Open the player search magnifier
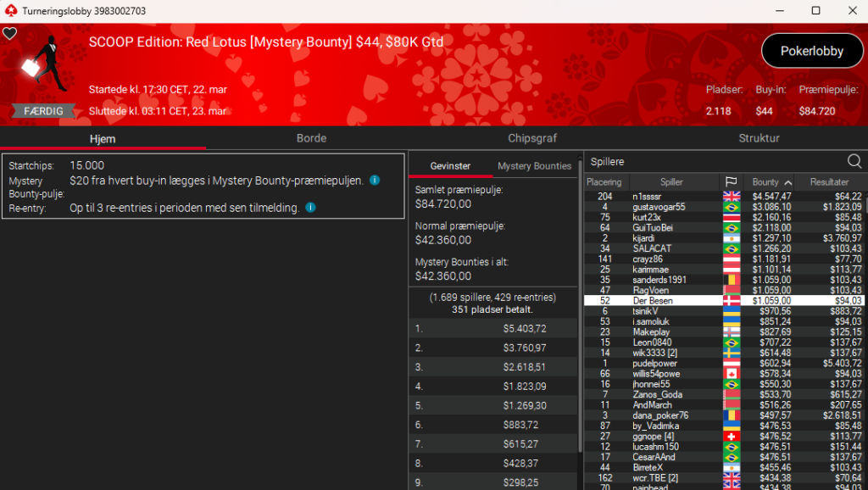 (x=854, y=161)
